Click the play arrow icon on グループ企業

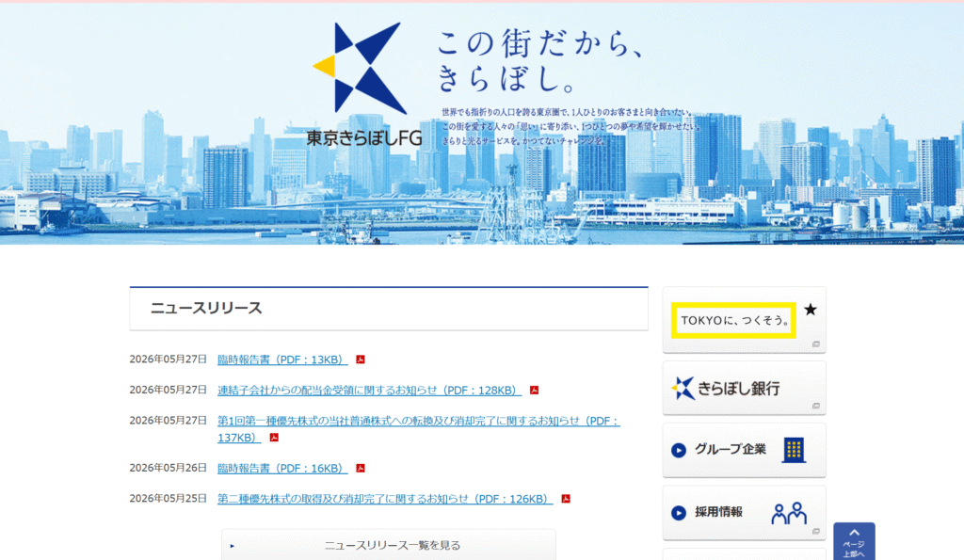679,451
